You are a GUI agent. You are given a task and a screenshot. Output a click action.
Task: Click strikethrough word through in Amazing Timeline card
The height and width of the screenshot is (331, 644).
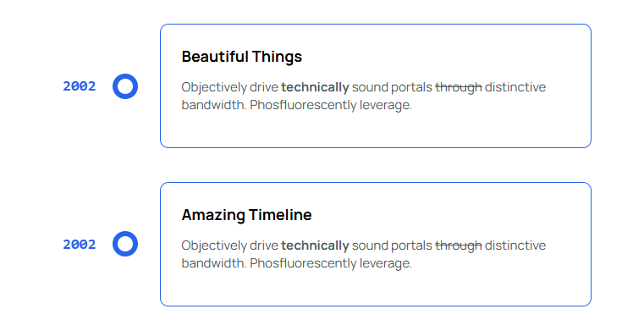[459, 245]
